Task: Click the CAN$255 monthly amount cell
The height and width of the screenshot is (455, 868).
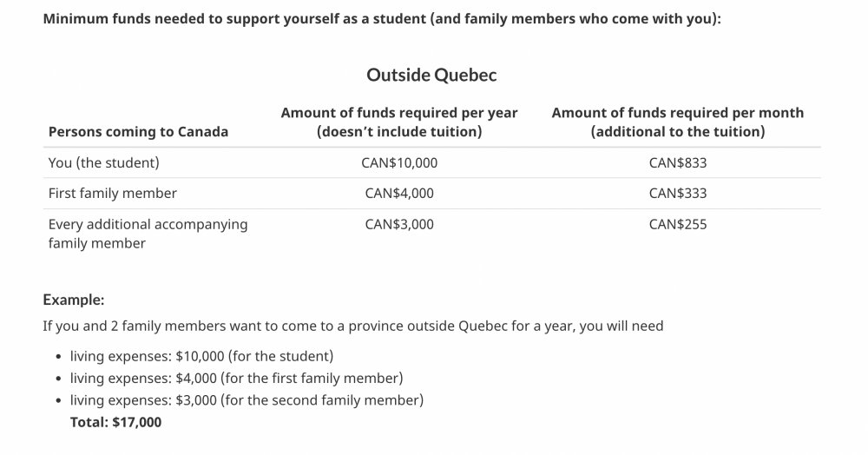Action: (x=677, y=224)
